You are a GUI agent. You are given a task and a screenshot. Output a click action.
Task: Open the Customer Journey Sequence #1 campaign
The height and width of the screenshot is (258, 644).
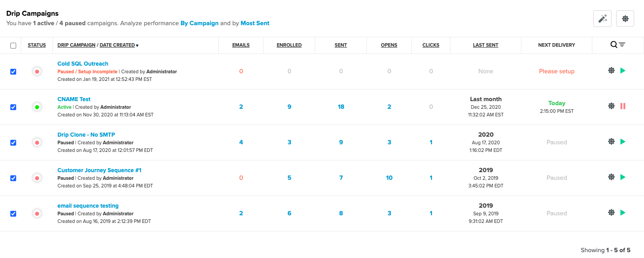[99, 170]
